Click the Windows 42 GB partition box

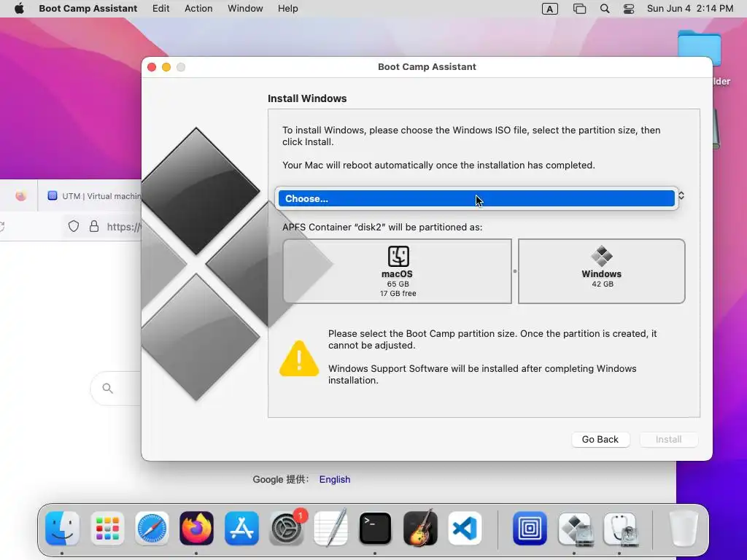click(602, 271)
